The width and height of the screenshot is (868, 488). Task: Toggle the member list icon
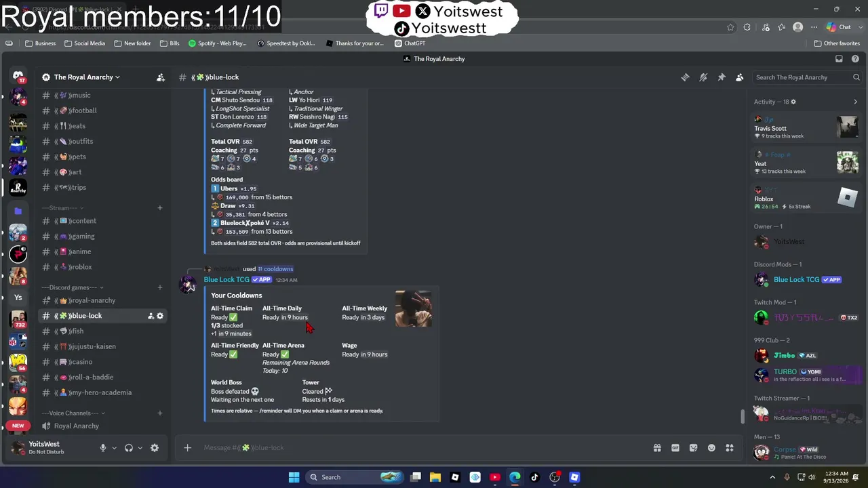740,77
